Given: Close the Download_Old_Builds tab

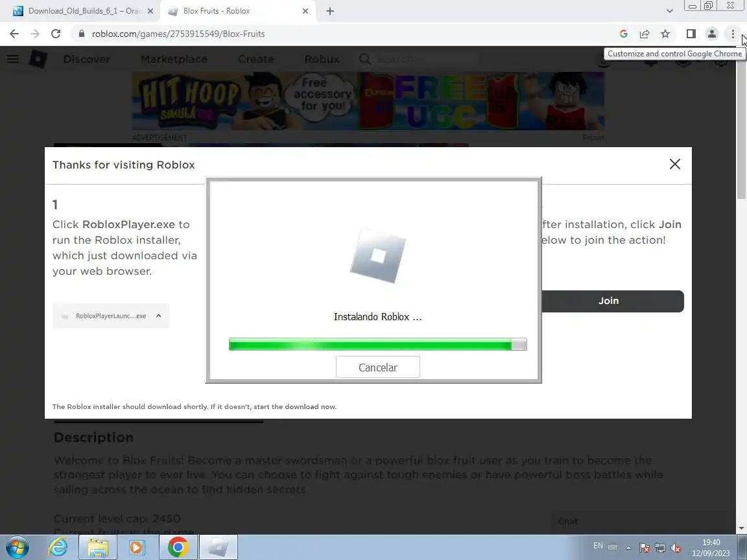Looking at the screenshot, I should click(150, 11).
